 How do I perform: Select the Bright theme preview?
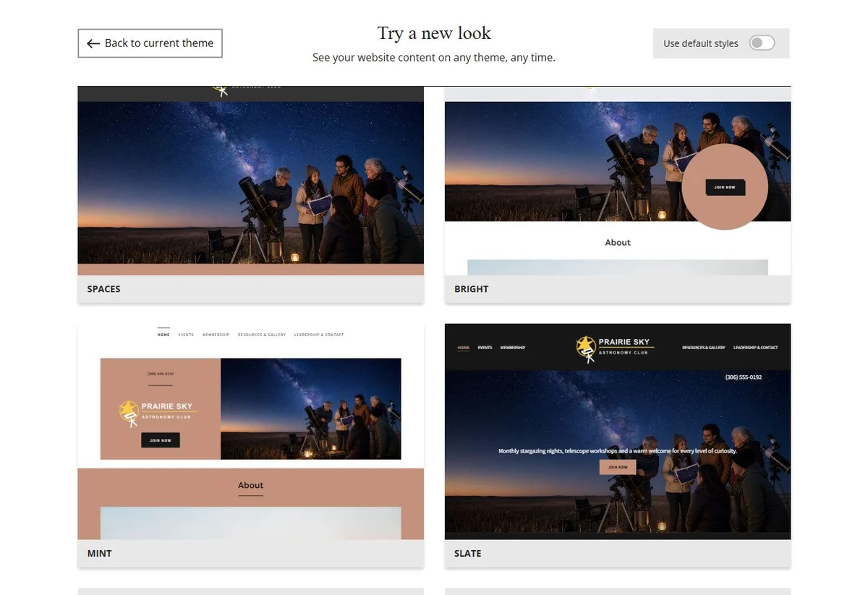pos(618,181)
